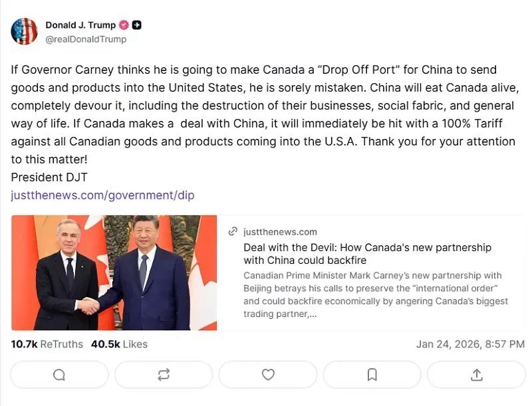Viewport: 532px width, 406px height.
Task: Like the post with the heart icon
Action: pyautogui.click(x=268, y=375)
